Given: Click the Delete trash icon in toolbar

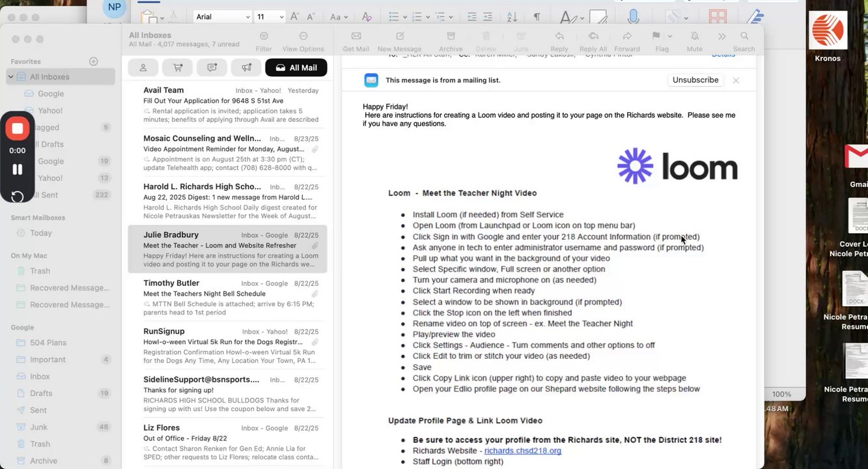Looking at the screenshot, I should point(486,36).
